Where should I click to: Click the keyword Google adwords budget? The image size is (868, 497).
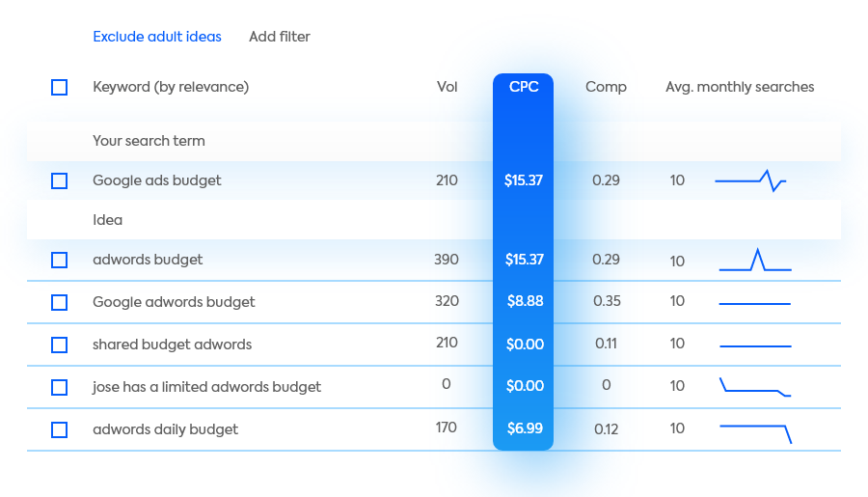click(x=174, y=302)
